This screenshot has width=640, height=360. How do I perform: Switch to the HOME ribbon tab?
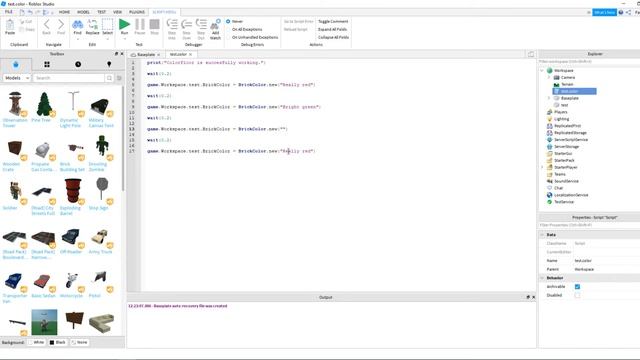pyautogui.click(x=64, y=12)
